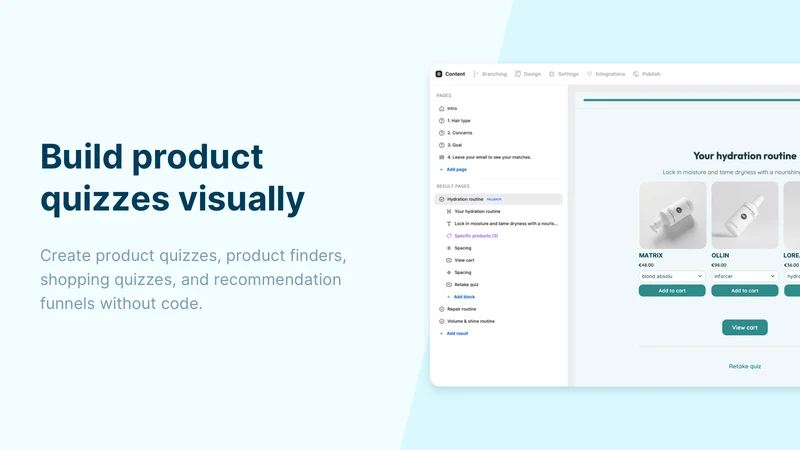Image resolution: width=800 pixels, height=450 pixels.
Task: Click the Content tab's black square icon
Action: pyautogui.click(x=439, y=74)
